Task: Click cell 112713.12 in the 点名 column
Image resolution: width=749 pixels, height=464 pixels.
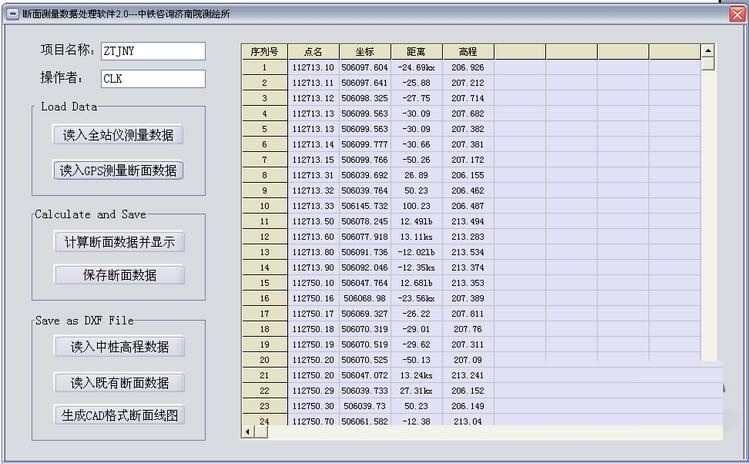Action: [313, 98]
